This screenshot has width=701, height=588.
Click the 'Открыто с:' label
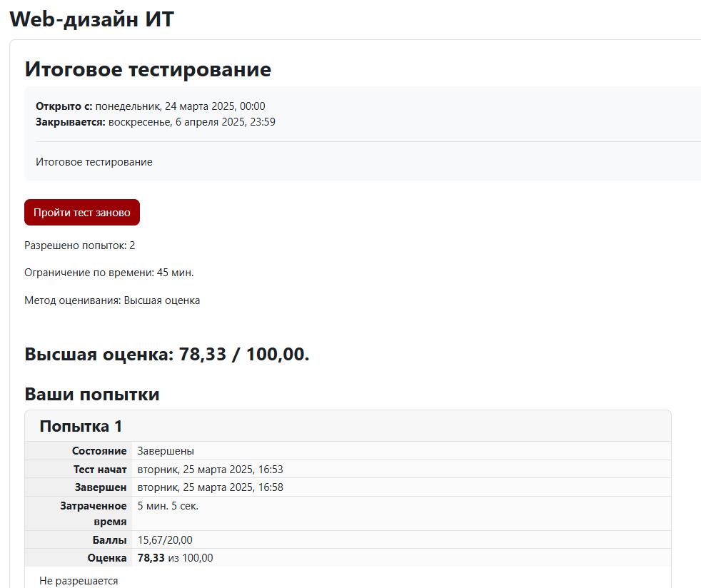(64, 106)
